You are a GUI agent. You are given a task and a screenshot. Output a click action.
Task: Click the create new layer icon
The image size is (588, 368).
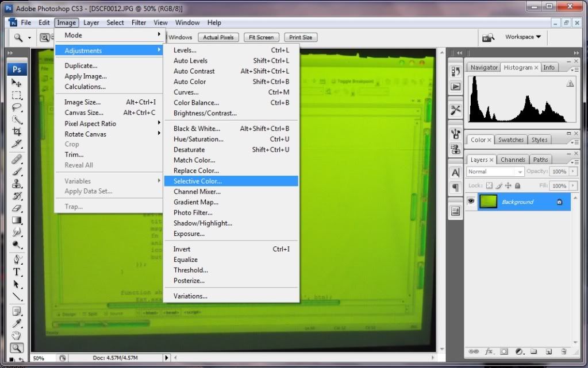(x=548, y=351)
